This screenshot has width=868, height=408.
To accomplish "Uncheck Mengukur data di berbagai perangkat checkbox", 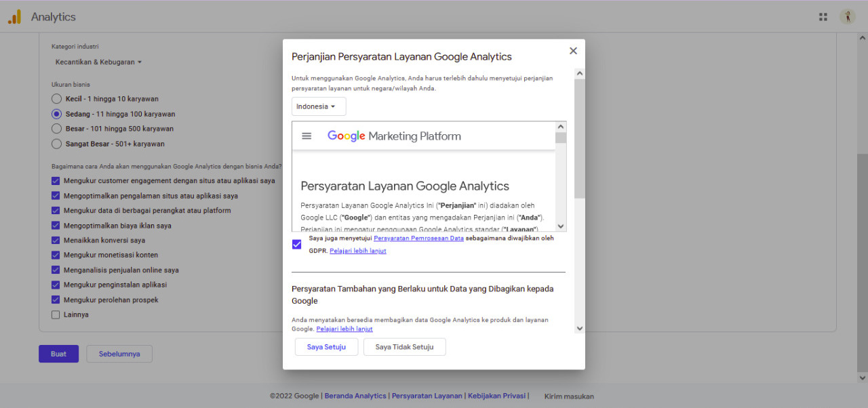I will 56,211.
